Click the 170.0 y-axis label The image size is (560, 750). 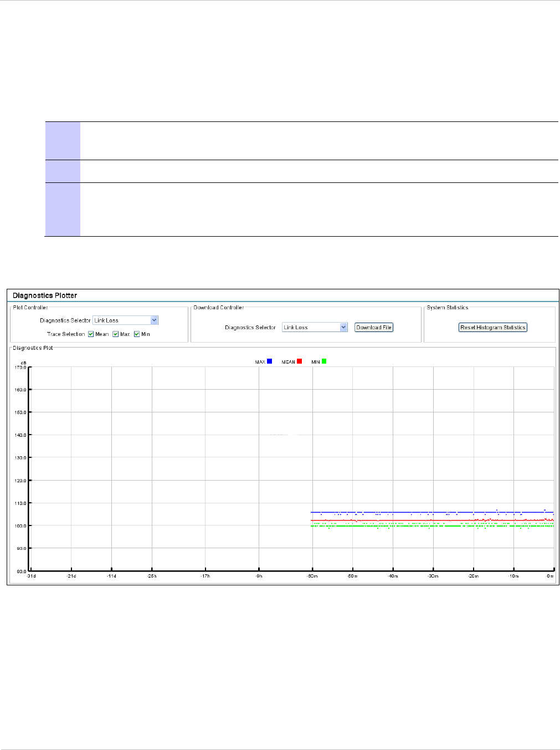(20, 368)
